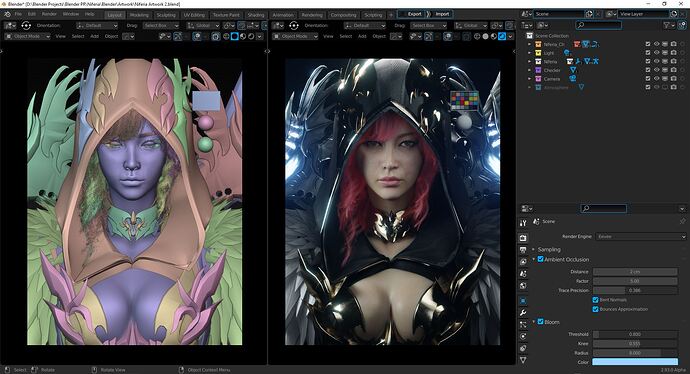Open the Window menu
Viewport: 690px width, 374px height.
click(x=71, y=14)
